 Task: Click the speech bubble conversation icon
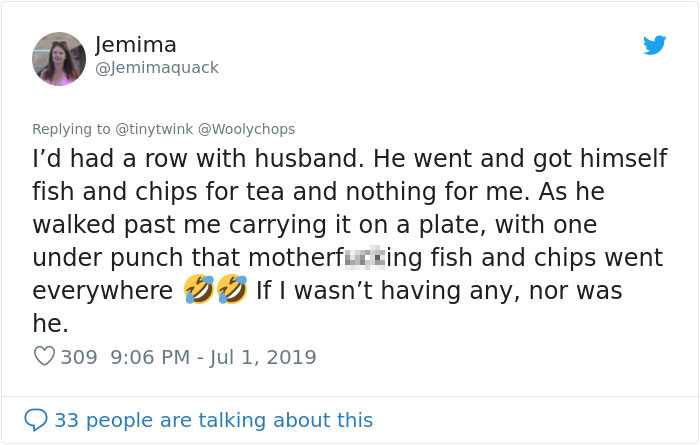36,420
